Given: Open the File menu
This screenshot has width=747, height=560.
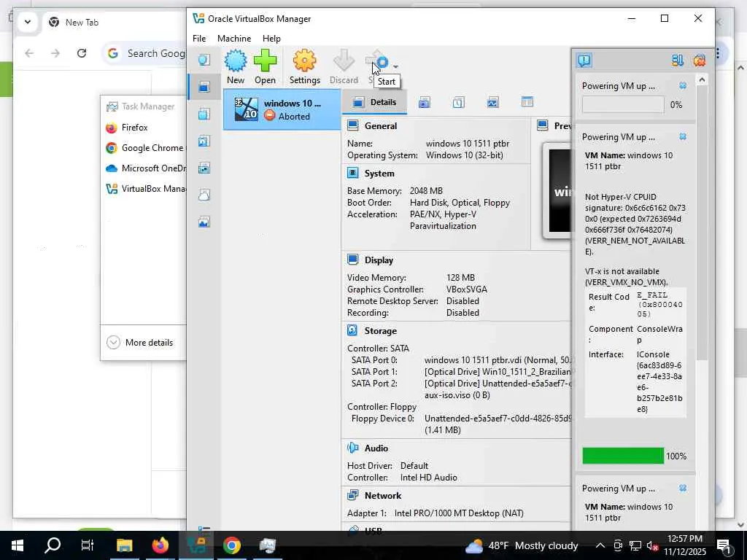Looking at the screenshot, I should pos(199,39).
